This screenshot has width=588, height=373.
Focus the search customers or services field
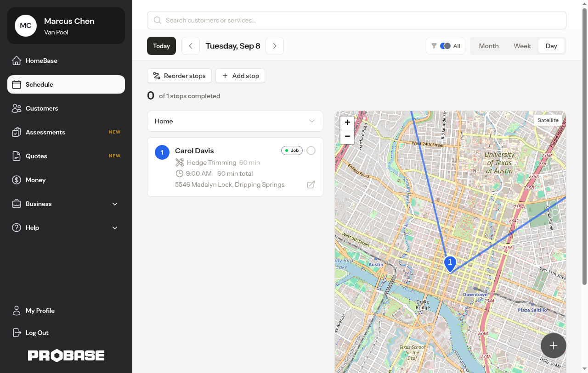click(356, 20)
